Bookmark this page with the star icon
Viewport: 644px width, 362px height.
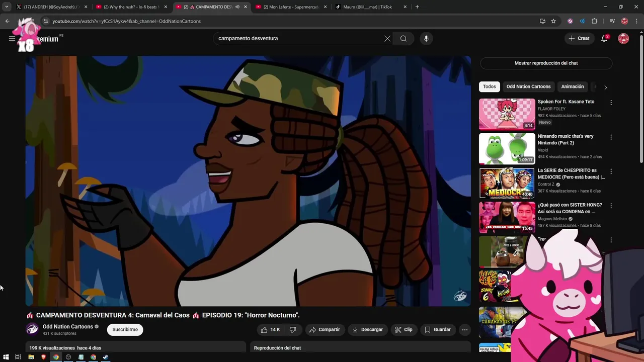(x=553, y=21)
